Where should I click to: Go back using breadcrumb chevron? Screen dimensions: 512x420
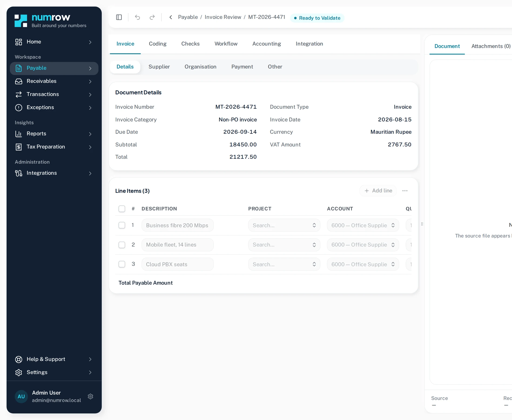pos(171,17)
